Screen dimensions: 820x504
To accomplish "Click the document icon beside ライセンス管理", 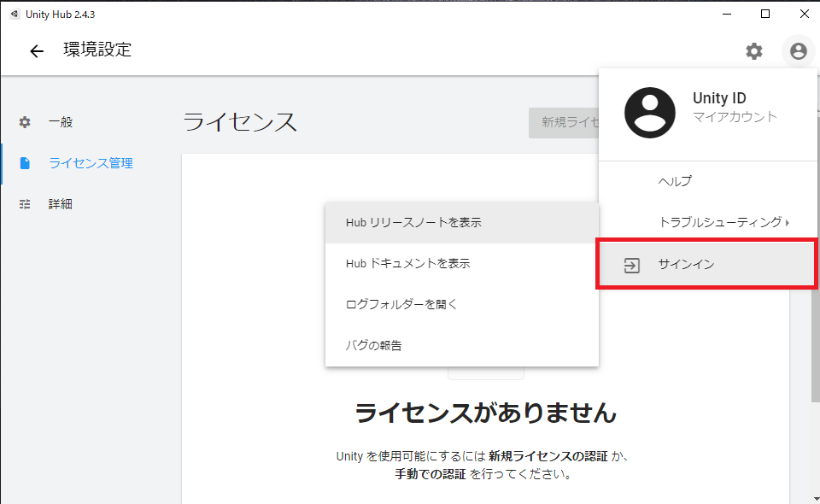I will (x=24, y=162).
